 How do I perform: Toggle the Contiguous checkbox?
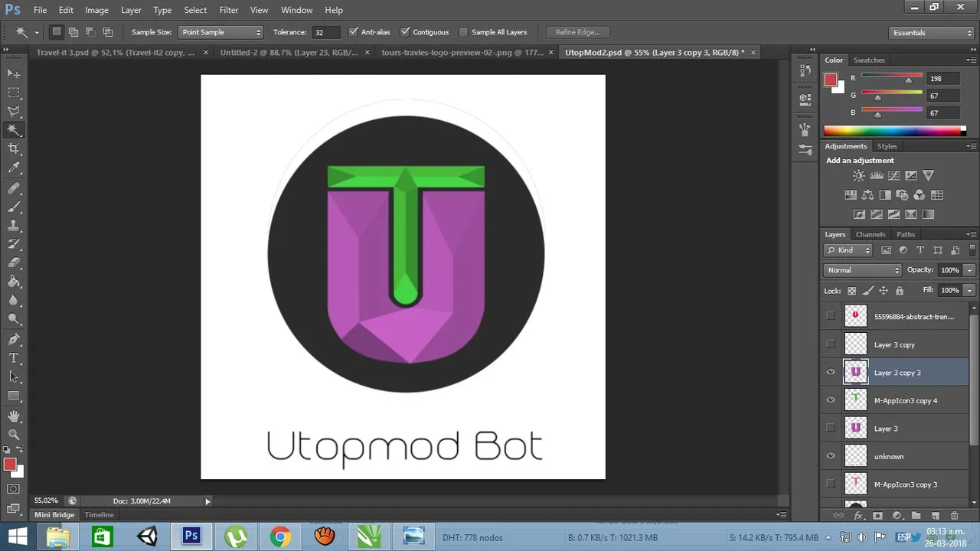[x=404, y=32]
